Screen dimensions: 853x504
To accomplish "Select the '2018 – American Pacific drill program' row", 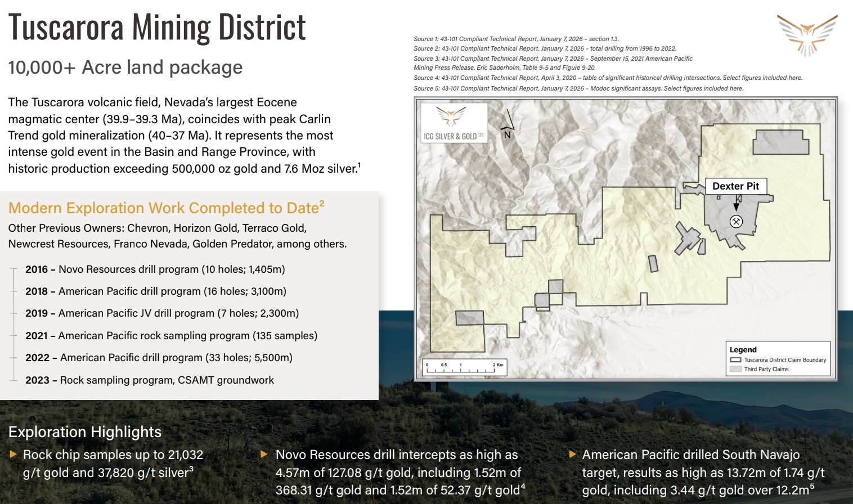I will pos(156,291).
